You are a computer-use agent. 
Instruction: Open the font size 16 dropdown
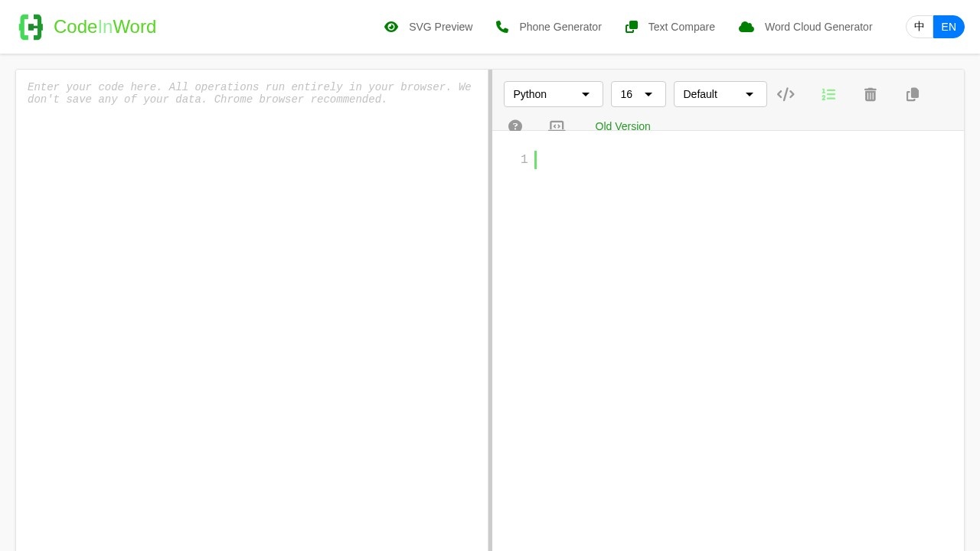pyautogui.click(x=639, y=94)
